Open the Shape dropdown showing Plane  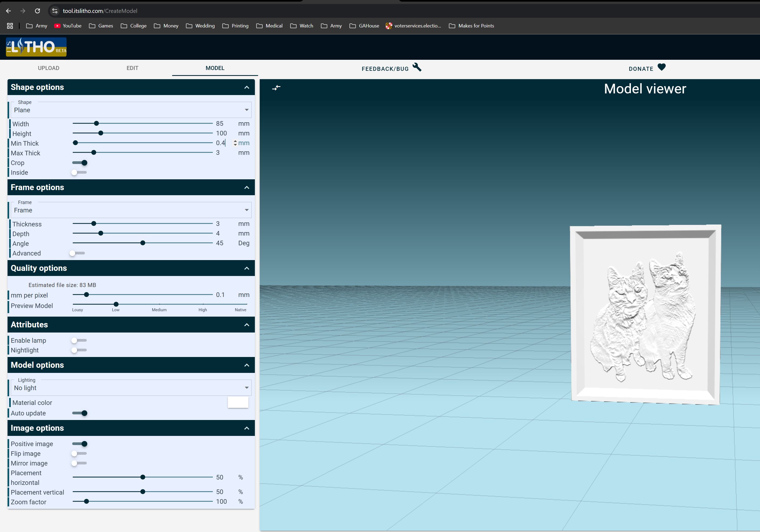pyautogui.click(x=131, y=110)
